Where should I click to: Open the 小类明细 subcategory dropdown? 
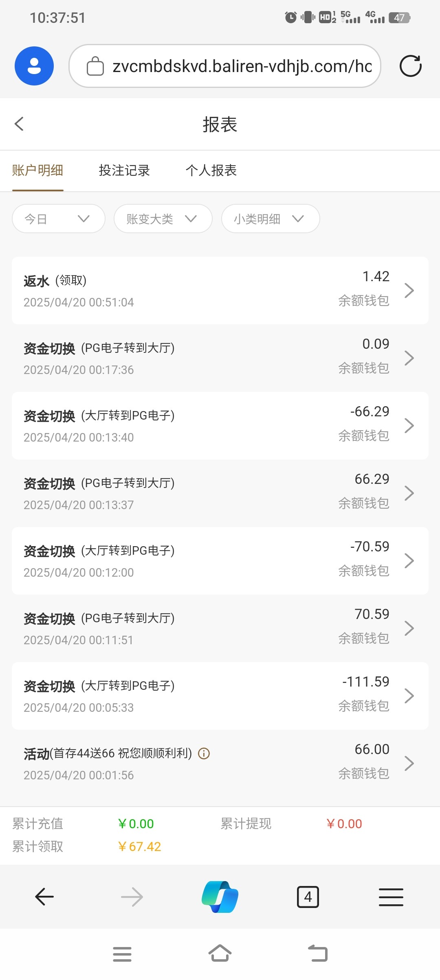click(x=270, y=219)
